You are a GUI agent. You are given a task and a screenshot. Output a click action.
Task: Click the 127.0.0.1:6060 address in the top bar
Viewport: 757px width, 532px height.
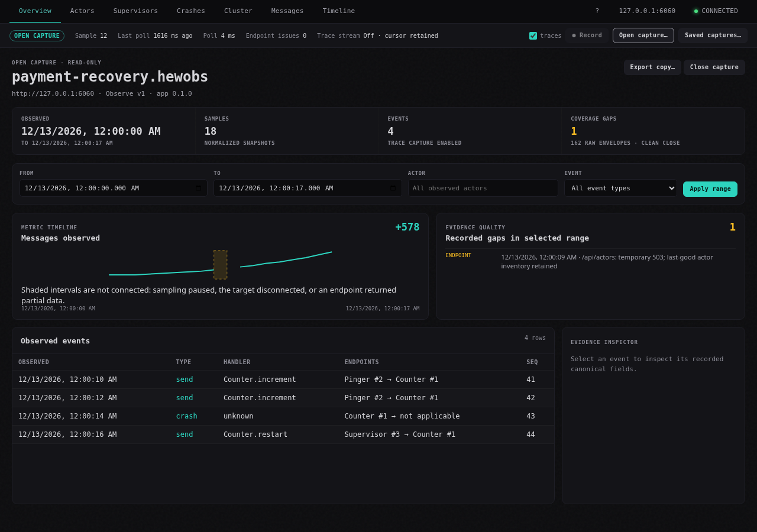pyautogui.click(x=647, y=11)
